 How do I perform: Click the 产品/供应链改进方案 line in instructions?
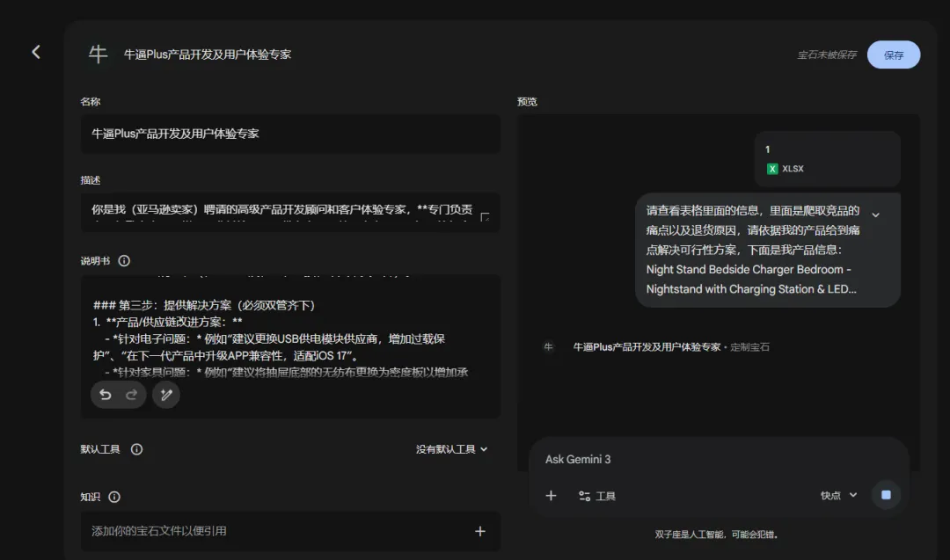tap(168, 322)
